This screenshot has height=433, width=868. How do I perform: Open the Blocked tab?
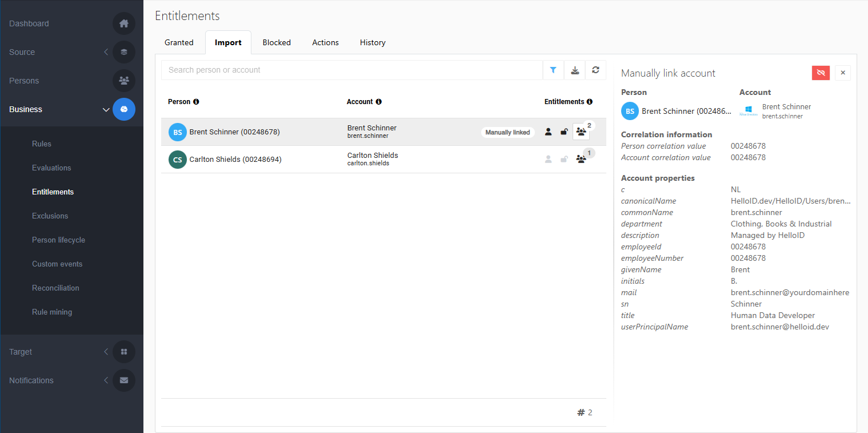pos(277,42)
